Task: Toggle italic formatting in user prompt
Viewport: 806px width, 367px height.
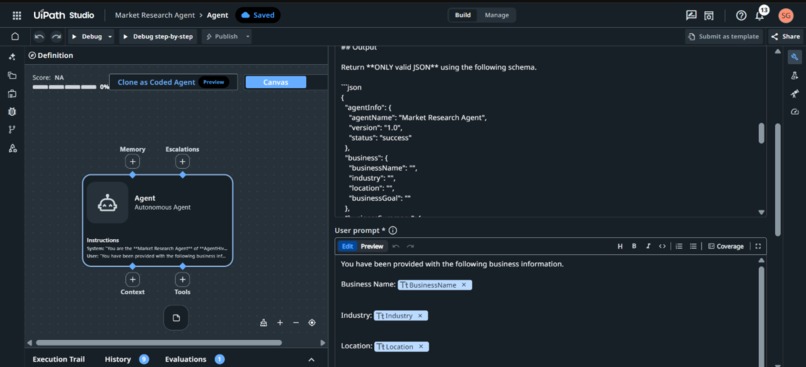Action: pos(648,246)
